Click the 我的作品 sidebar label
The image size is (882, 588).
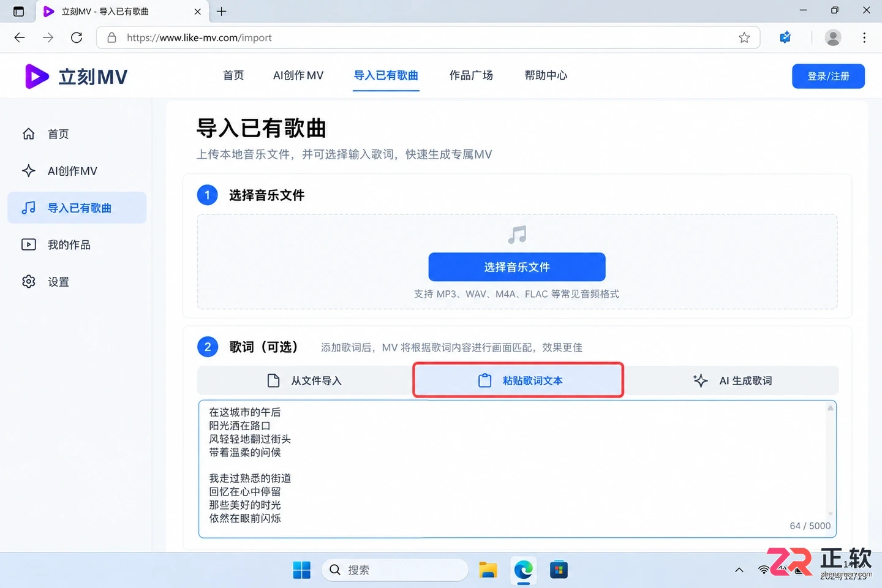(x=69, y=245)
